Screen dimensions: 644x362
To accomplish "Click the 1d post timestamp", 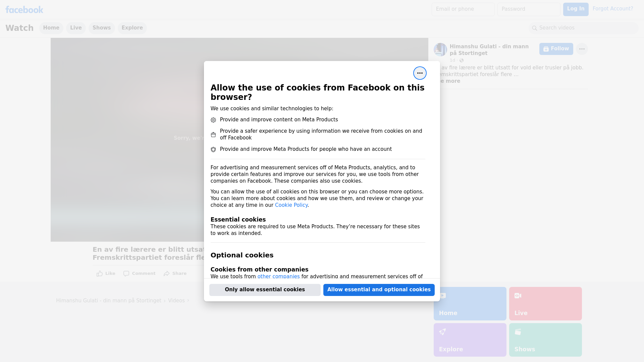I will [x=452, y=60].
